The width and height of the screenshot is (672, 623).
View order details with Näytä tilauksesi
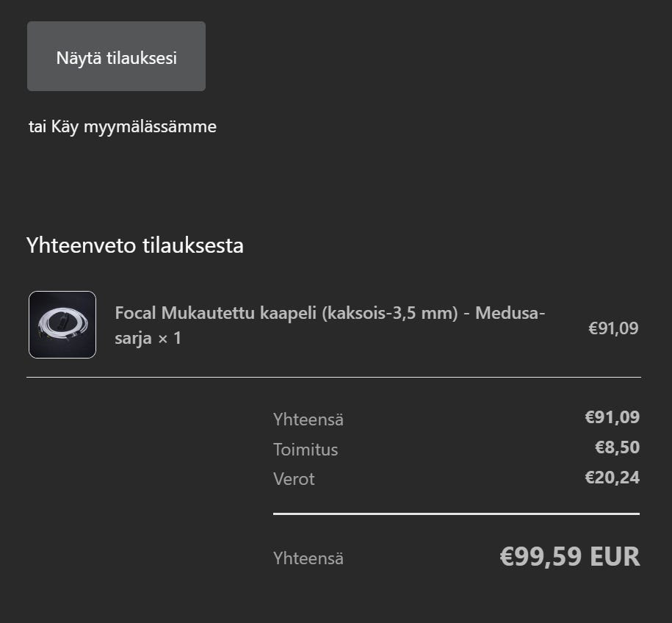tap(115, 56)
